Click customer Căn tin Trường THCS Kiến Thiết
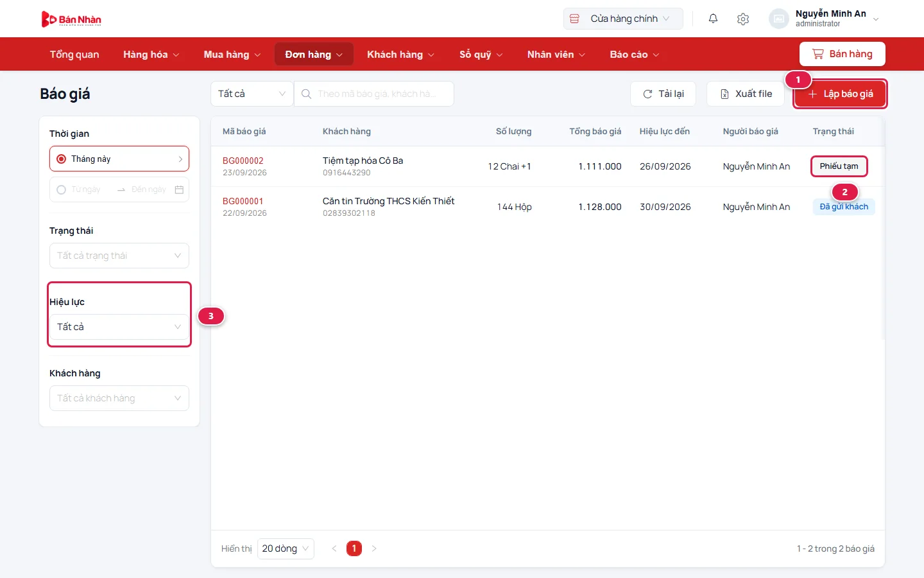924x578 pixels. (388, 201)
